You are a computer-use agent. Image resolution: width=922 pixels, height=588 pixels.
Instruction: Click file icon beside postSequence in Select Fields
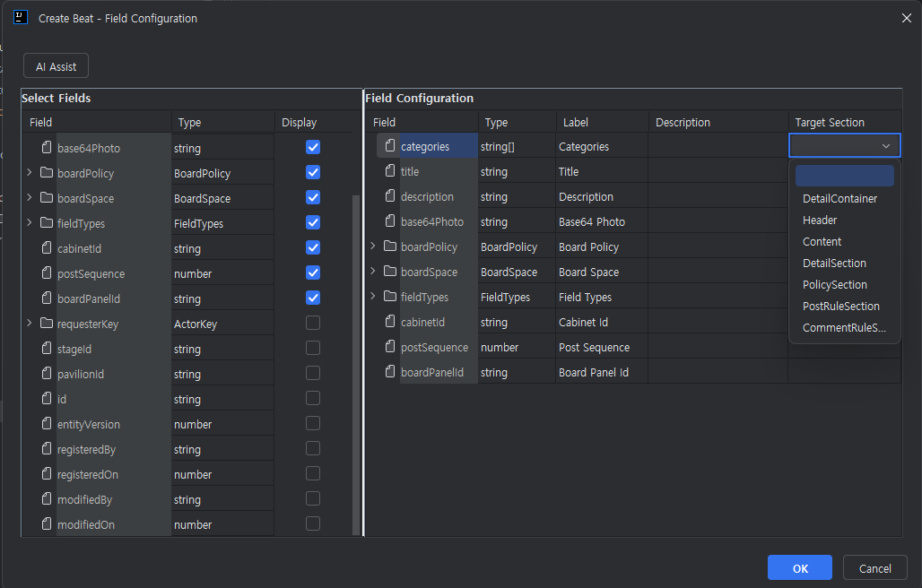click(x=47, y=273)
